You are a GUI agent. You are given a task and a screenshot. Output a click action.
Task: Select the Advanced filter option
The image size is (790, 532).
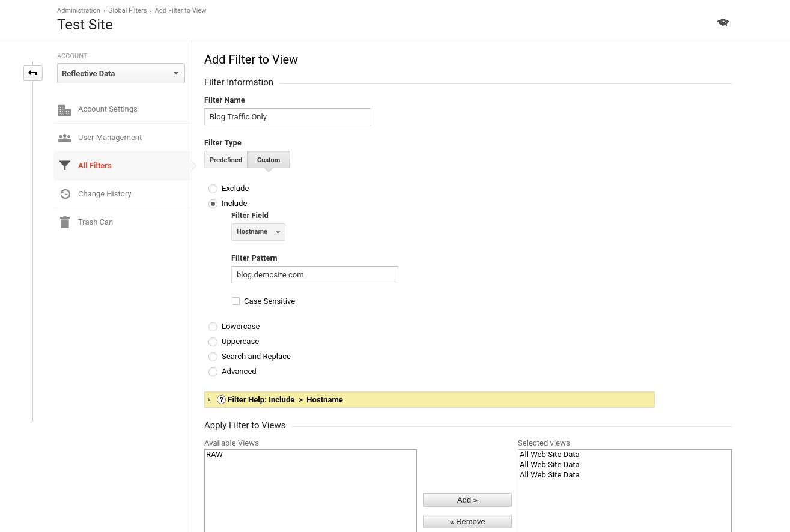[213, 372]
